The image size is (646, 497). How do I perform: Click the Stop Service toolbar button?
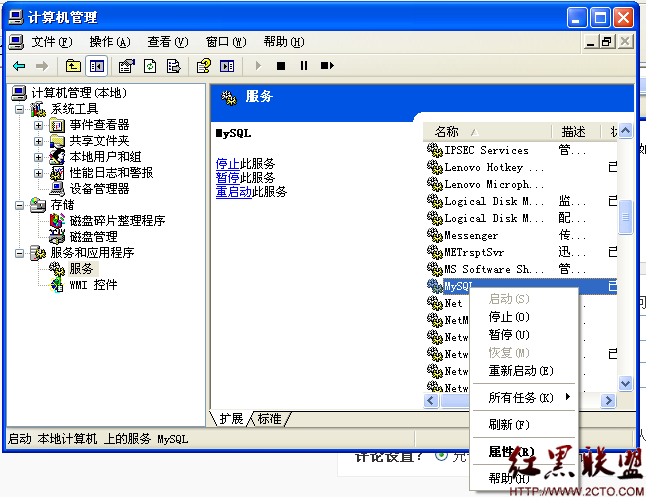[281, 66]
